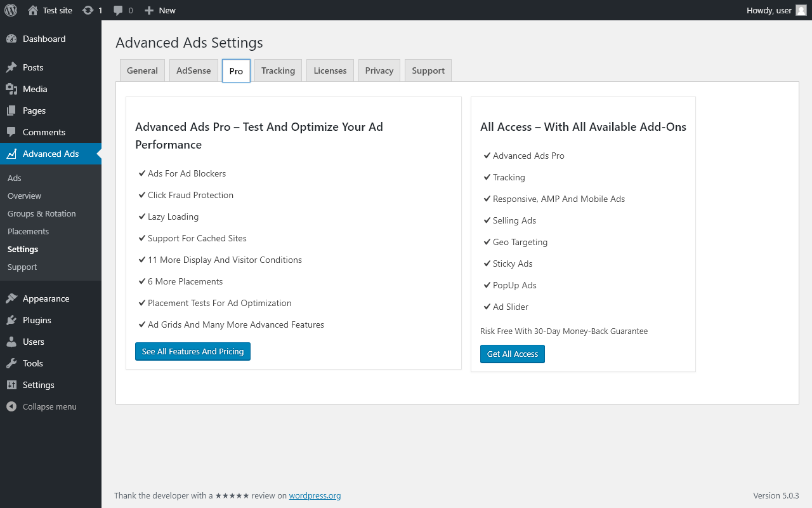Click the Advanced Ads chart icon
The width and height of the screenshot is (812, 508).
coord(11,154)
